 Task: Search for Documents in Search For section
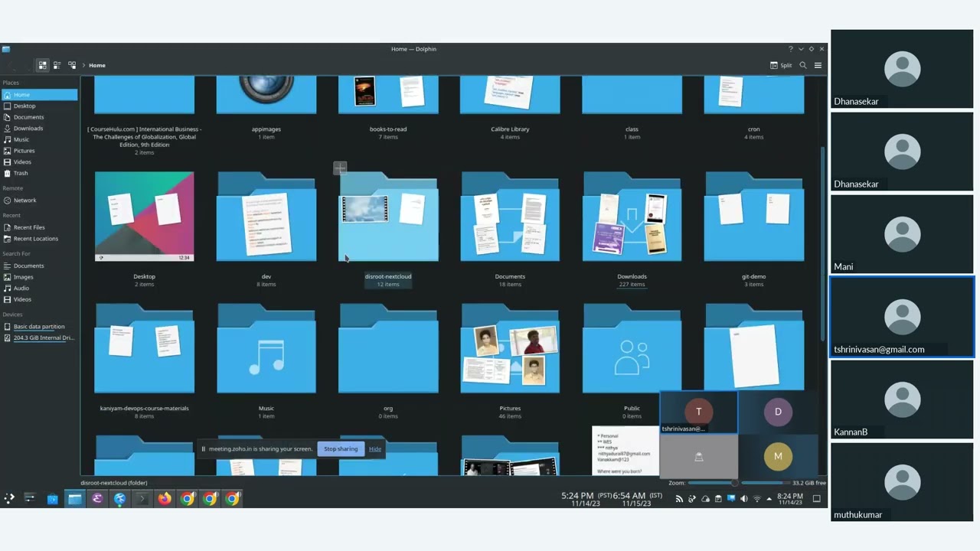[x=39, y=266]
